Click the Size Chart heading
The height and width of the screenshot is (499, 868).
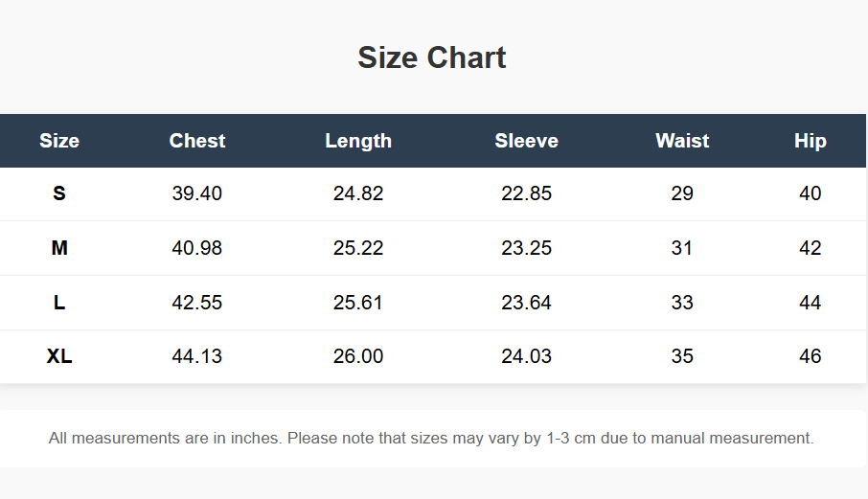click(x=432, y=57)
